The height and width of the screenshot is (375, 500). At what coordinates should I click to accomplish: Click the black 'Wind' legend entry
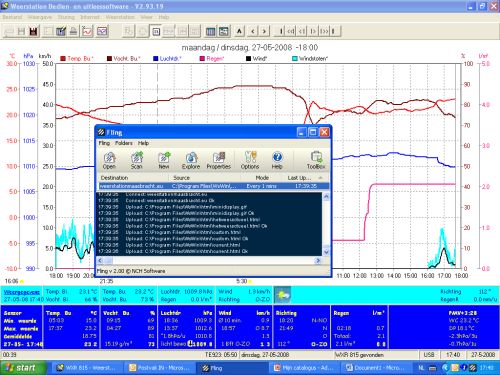(x=256, y=59)
